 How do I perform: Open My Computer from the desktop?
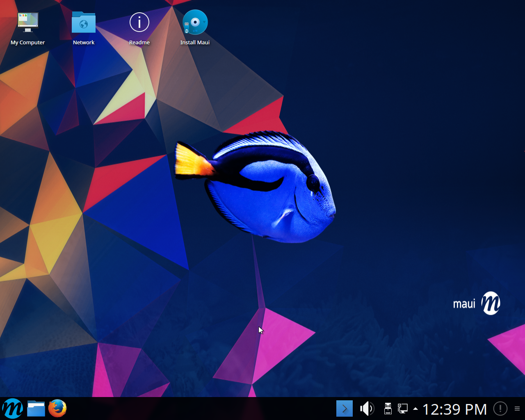(27, 23)
